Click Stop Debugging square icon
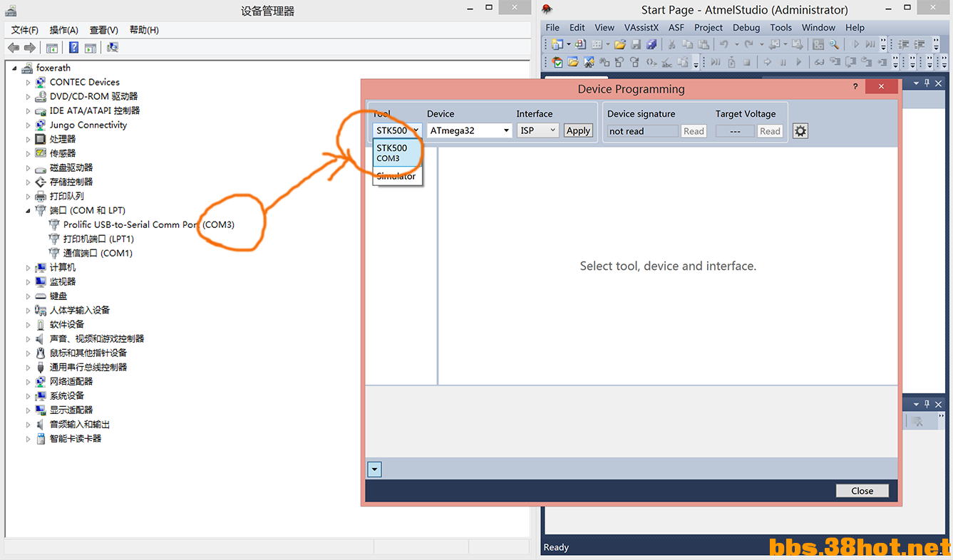Image resolution: width=953 pixels, height=560 pixels. pos(747,62)
